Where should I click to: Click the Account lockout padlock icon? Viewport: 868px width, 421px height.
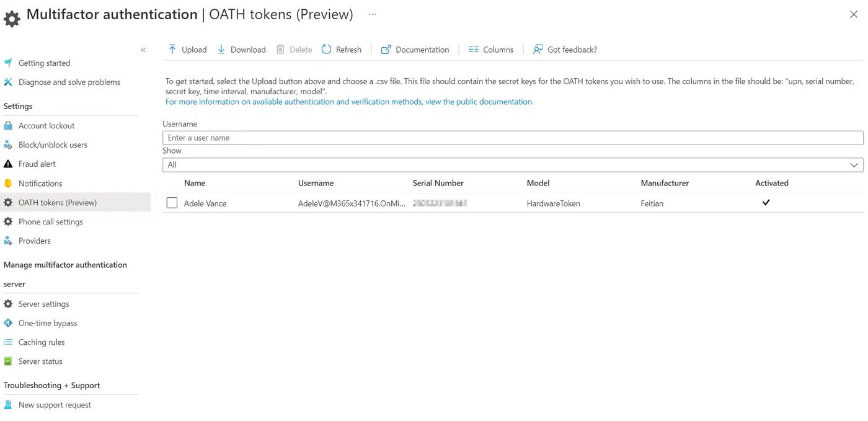tap(8, 125)
